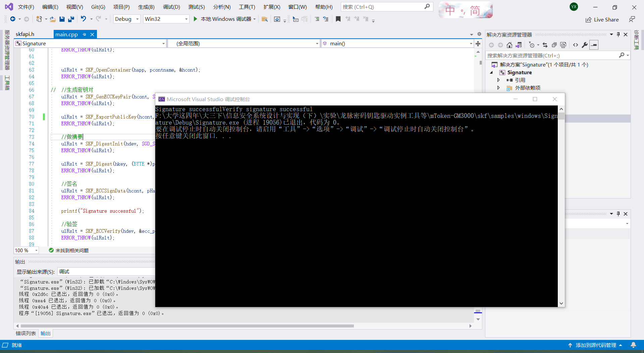
Task: Click the Find in Files icon
Action: (265, 19)
